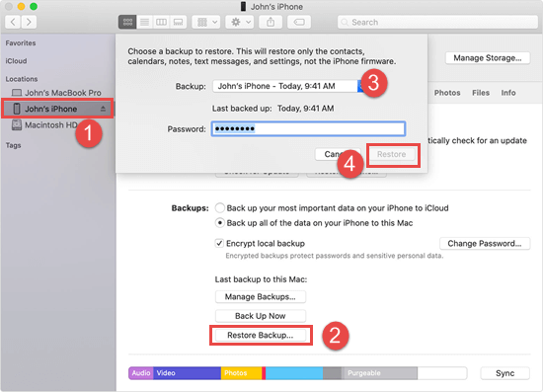The image size is (543, 392).
Task: Open the group-by arrangement dropdown
Action: click(x=206, y=22)
